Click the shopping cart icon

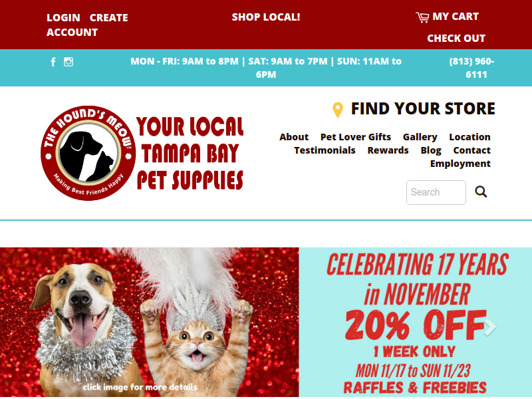[x=422, y=17]
